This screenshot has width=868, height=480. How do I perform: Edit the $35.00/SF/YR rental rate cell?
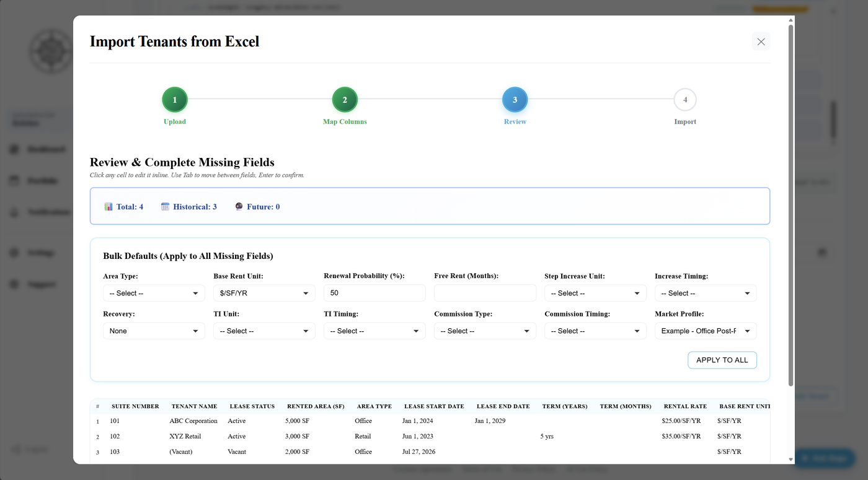pos(681,436)
